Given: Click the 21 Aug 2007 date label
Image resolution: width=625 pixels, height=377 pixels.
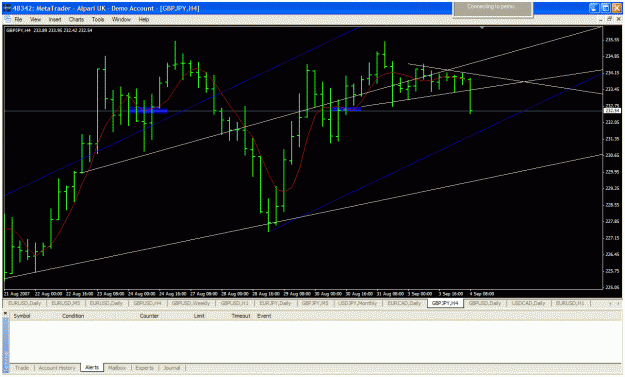Looking at the screenshot, I should [x=17, y=294].
